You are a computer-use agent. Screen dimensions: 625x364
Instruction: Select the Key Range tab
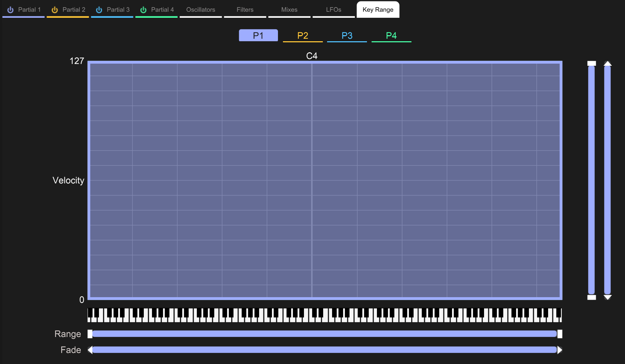pos(378,10)
